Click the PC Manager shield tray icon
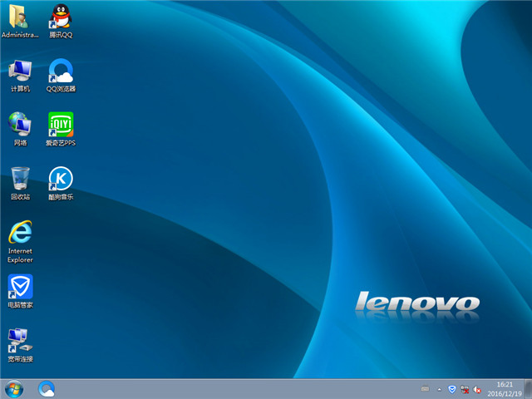The width and height of the screenshot is (532, 399). [452, 389]
